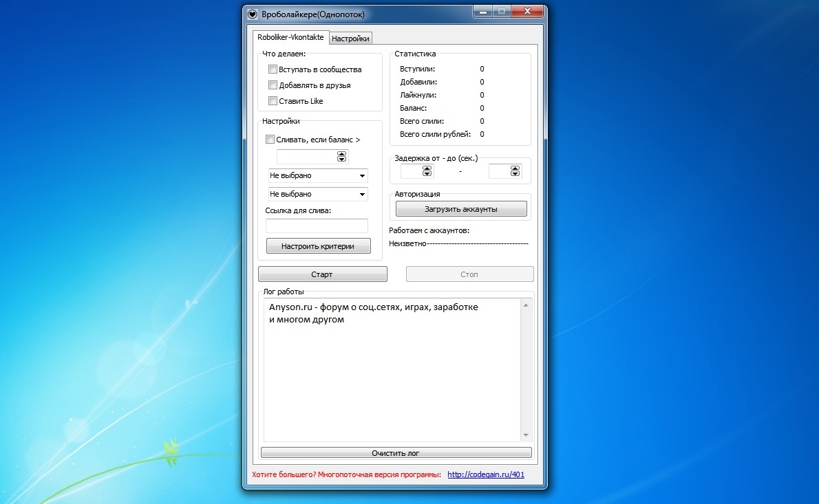
Task: Open the http://codegain.ru/401 link
Action: click(x=486, y=475)
